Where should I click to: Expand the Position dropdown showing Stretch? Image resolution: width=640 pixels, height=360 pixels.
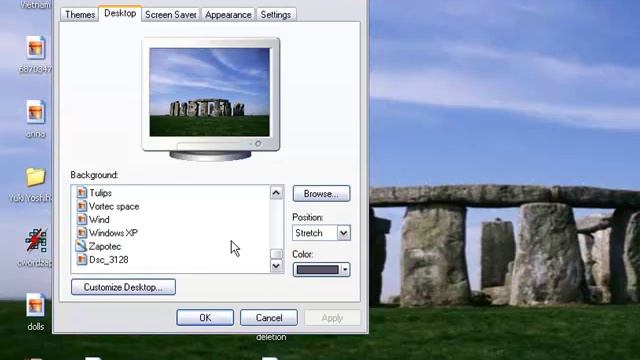coord(322,233)
